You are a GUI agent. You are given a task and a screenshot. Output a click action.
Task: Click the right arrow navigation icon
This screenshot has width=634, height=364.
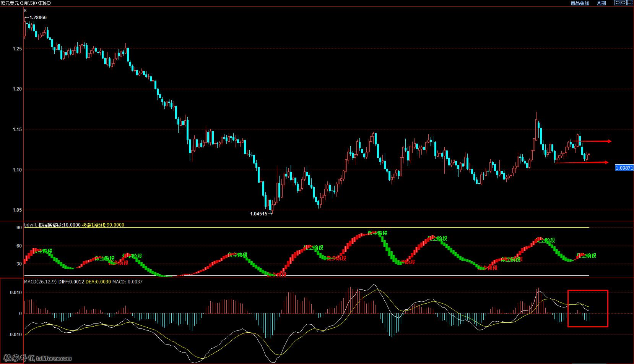pyautogui.click(x=624, y=3)
